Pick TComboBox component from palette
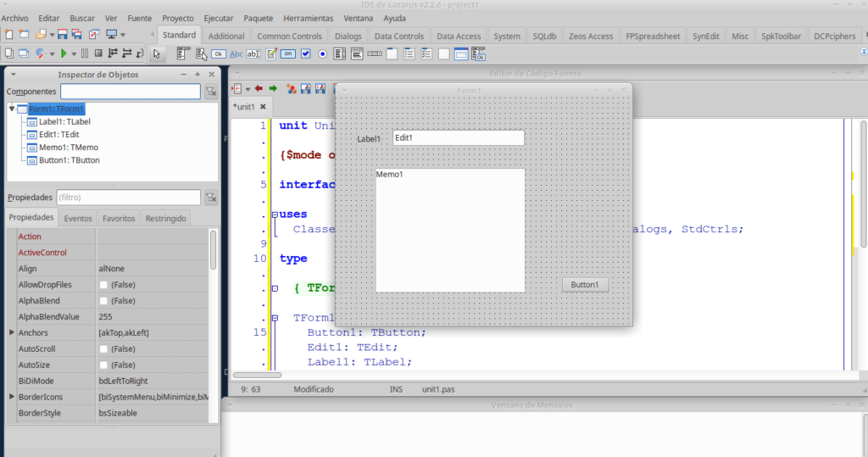Viewport: 868px width, 457px height. click(357, 54)
